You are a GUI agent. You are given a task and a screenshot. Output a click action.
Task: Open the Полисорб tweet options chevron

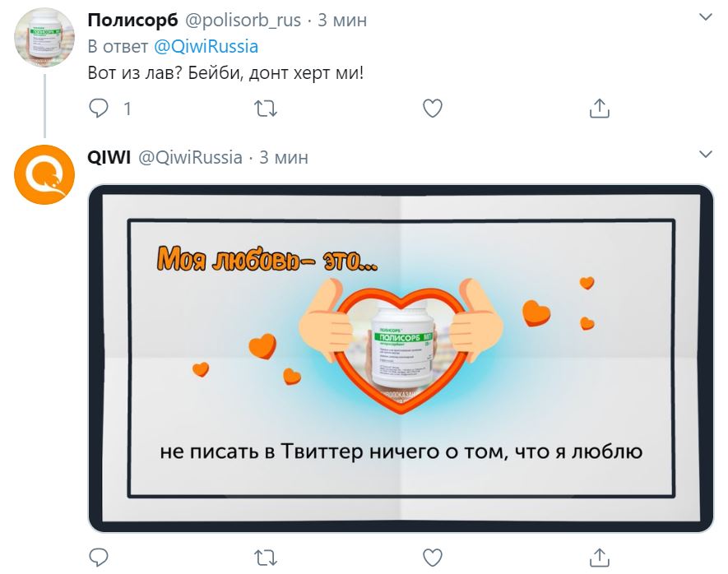tap(705, 17)
